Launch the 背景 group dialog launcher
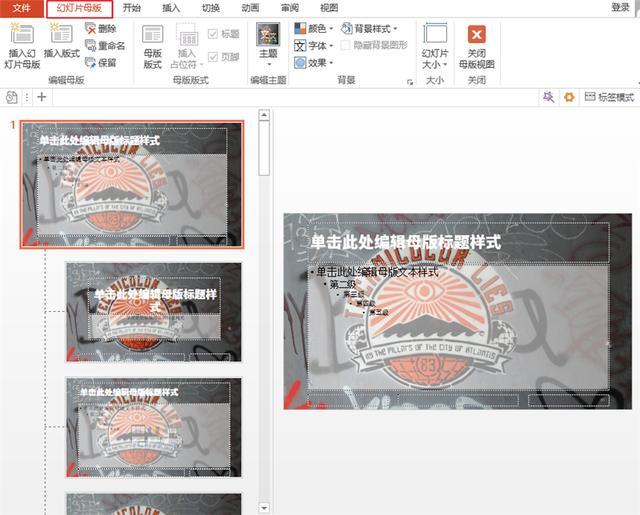640x515 pixels. [x=410, y=82]
